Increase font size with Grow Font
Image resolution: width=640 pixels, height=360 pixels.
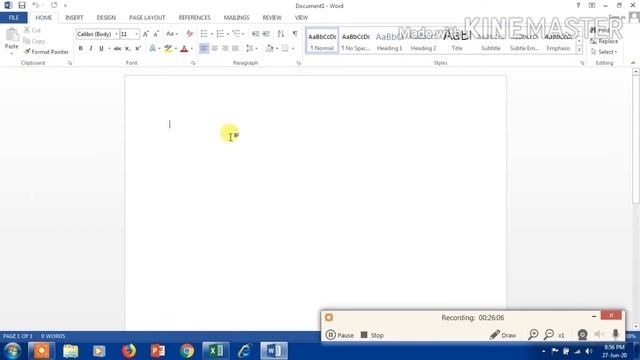click(146, 34)
